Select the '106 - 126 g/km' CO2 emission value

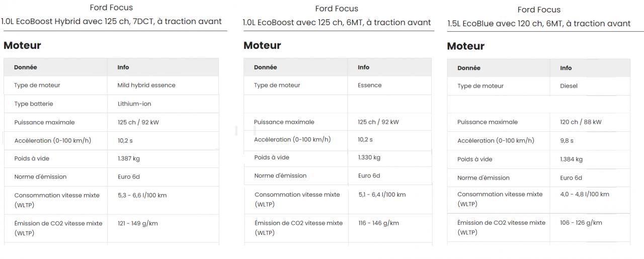(581, 223)
